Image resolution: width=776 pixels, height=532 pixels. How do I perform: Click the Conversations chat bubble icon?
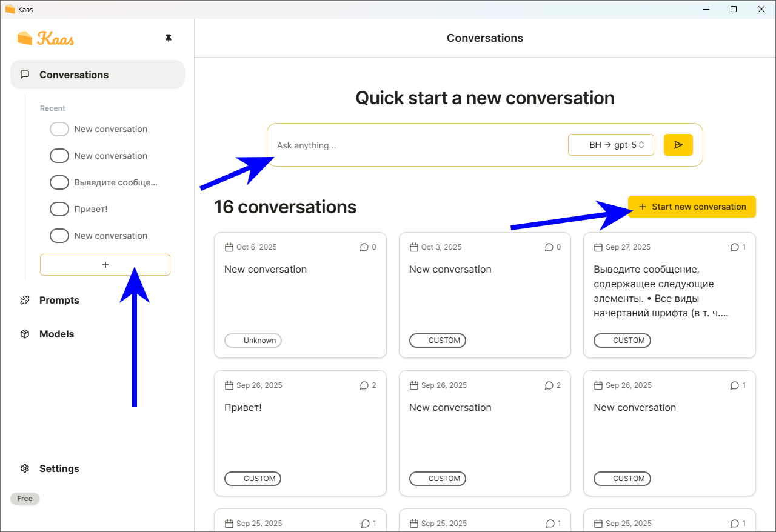(x=25, y=75)
